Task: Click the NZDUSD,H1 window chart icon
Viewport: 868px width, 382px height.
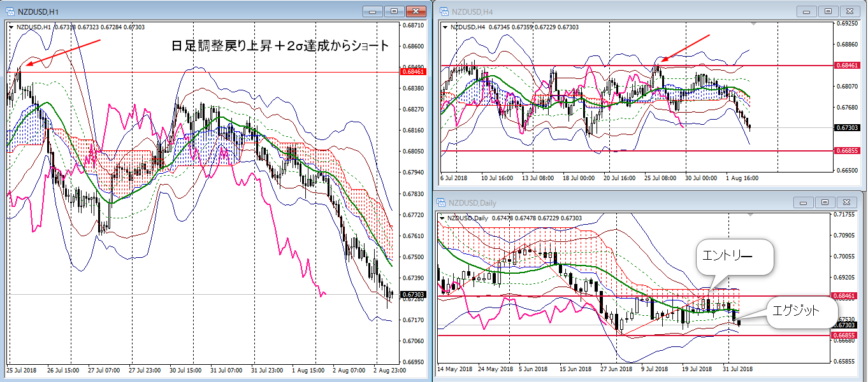Action: pos(9,11)
